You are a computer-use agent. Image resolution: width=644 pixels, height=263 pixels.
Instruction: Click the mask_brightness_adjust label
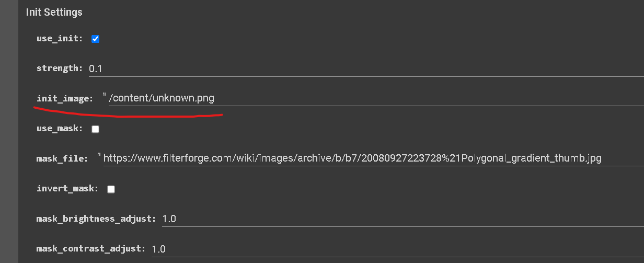click(x=96, y=219)
